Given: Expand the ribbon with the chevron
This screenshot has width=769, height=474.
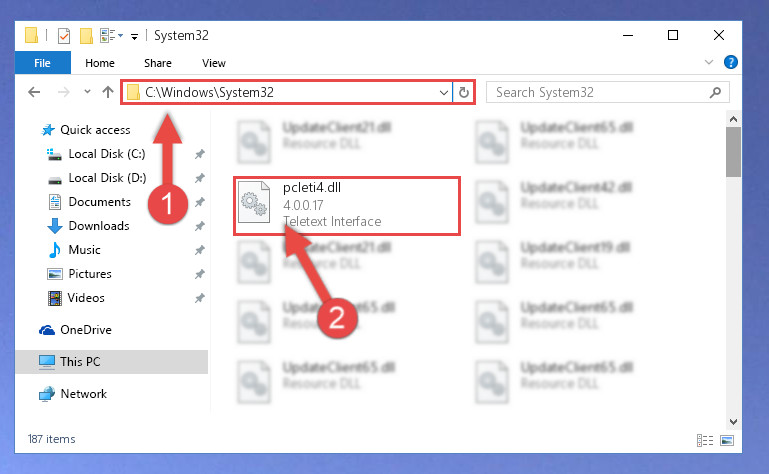Looking at the screenshot, I should (x=708, y=62).
